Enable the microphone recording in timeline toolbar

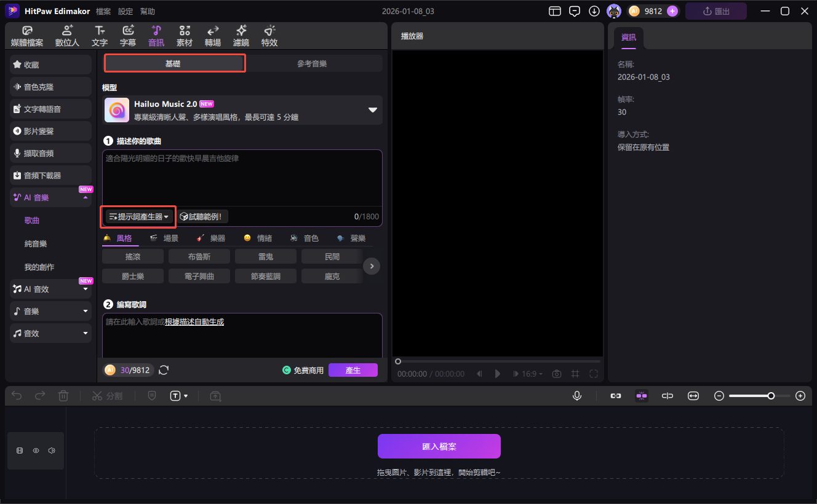[577, 395]
